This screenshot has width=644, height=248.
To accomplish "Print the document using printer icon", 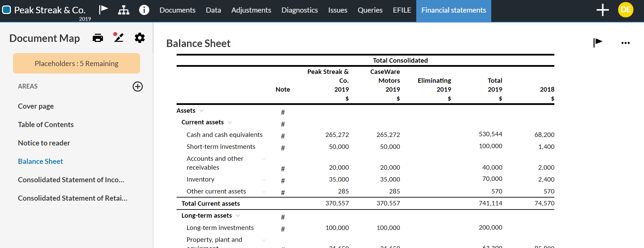I will [98, 38].
